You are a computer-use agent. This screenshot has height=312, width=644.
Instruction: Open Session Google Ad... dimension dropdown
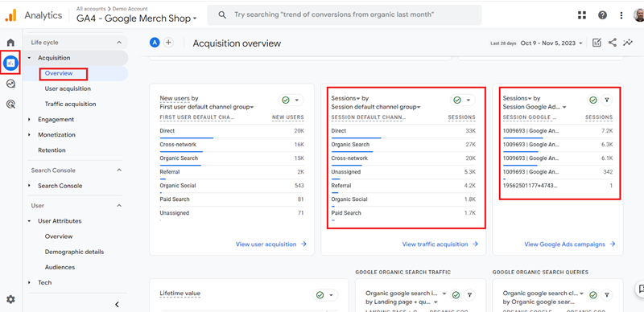[535, 107]
